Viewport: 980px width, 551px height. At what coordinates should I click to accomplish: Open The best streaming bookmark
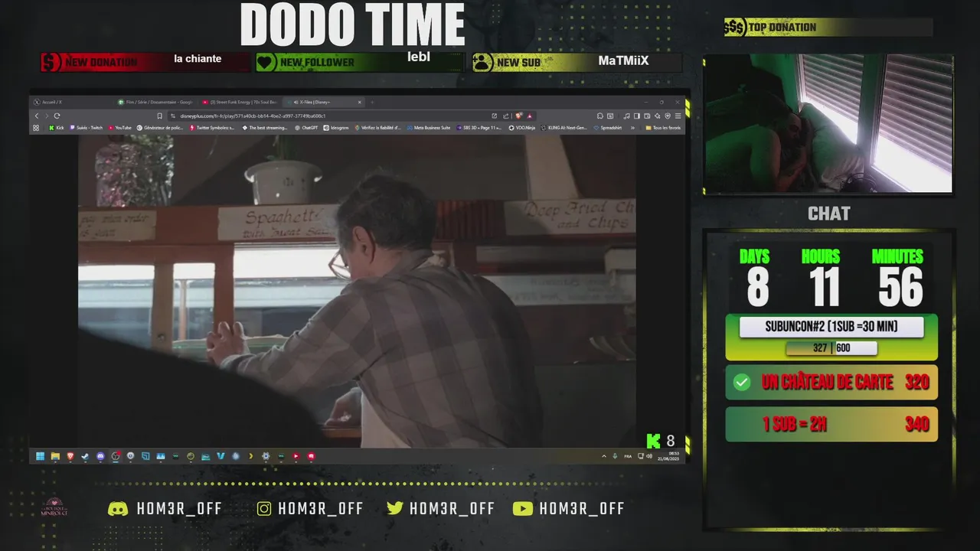click(x=265, y=128)
